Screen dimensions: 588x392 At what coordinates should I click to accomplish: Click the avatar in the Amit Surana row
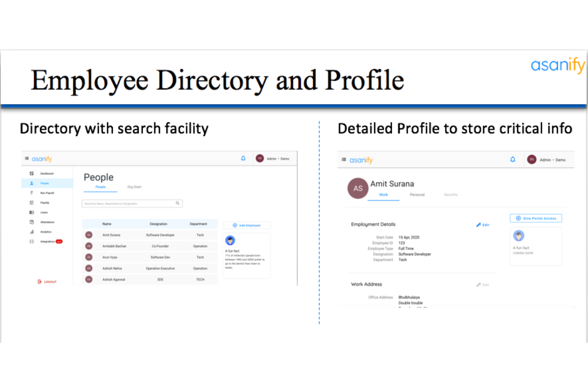[89, 235]
